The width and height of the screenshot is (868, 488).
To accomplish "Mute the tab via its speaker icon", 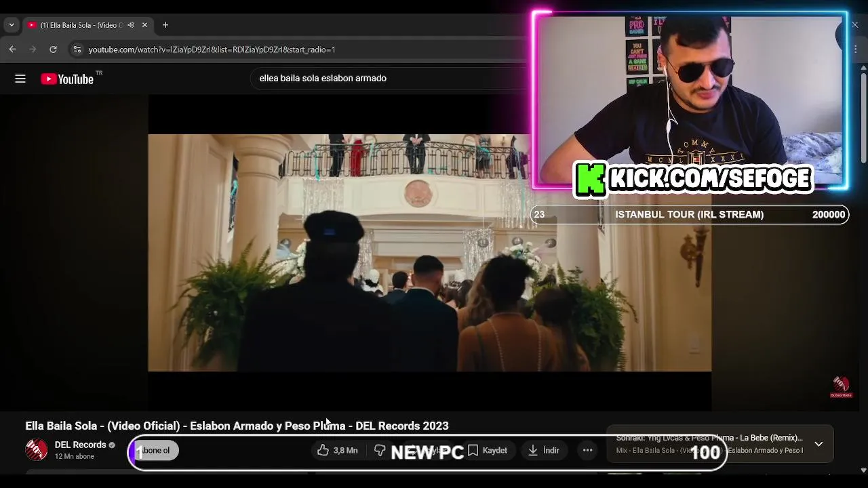I will (131, 25).
